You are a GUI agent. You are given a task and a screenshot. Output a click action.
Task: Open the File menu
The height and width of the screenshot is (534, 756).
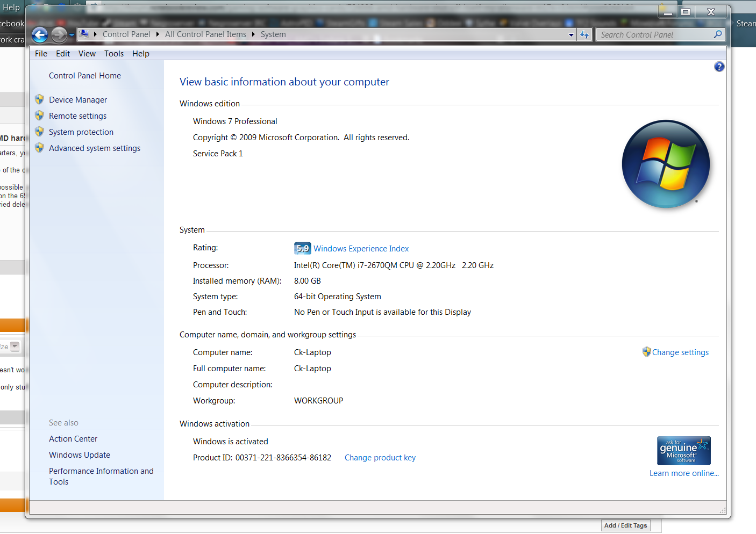(41, 54)
